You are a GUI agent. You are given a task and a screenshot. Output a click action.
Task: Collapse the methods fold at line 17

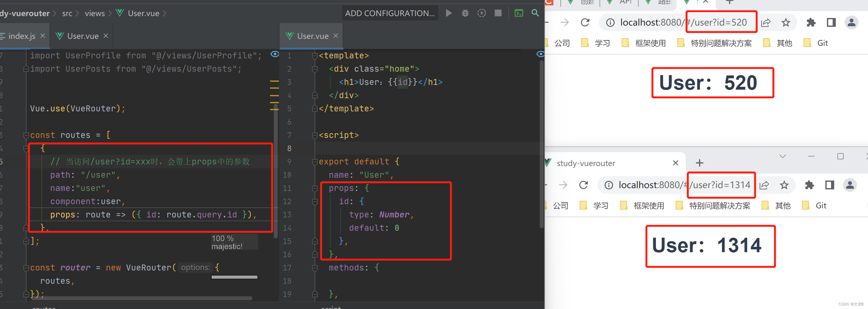tap(315, 268)
